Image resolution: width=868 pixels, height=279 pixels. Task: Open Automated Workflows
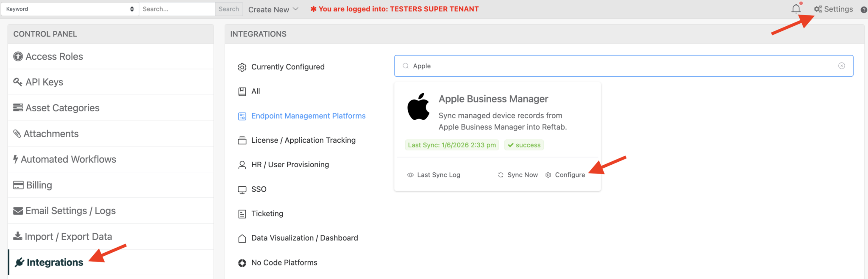[111, 159]
